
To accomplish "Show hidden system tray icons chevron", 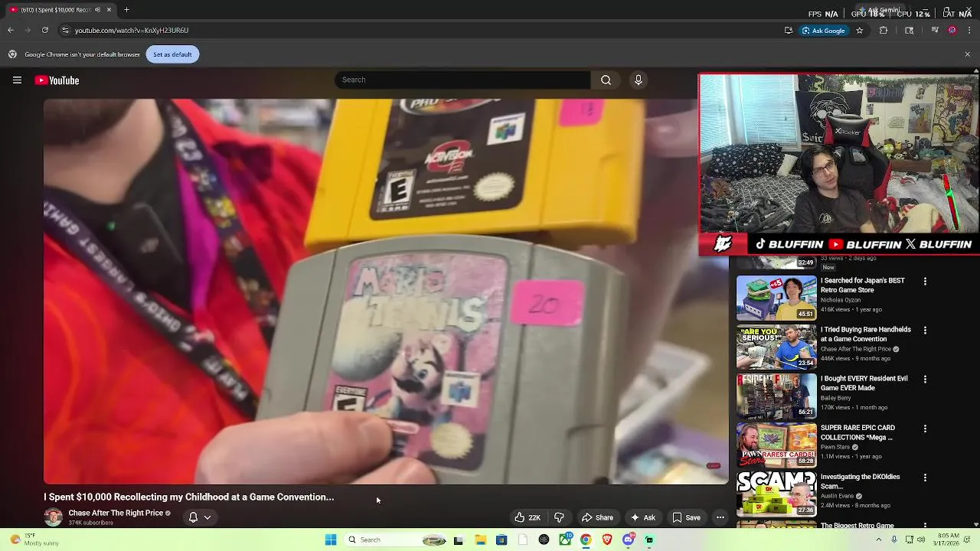I will pos(878,540).
